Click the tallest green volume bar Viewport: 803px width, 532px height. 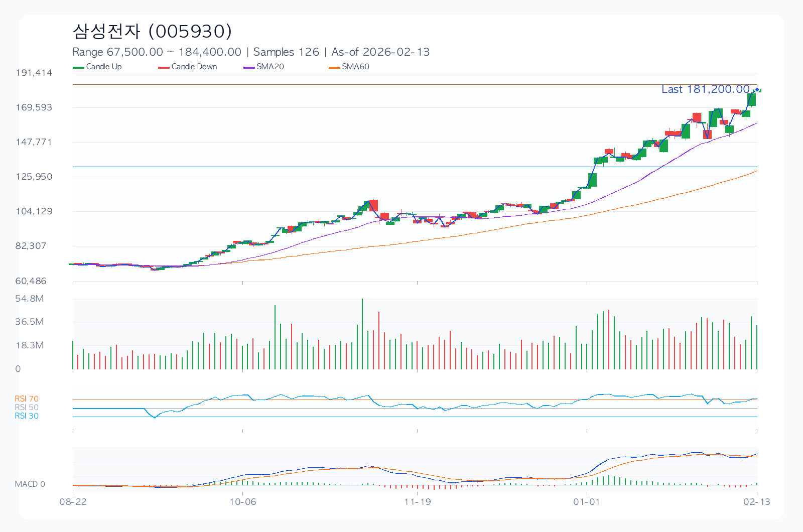362,334
